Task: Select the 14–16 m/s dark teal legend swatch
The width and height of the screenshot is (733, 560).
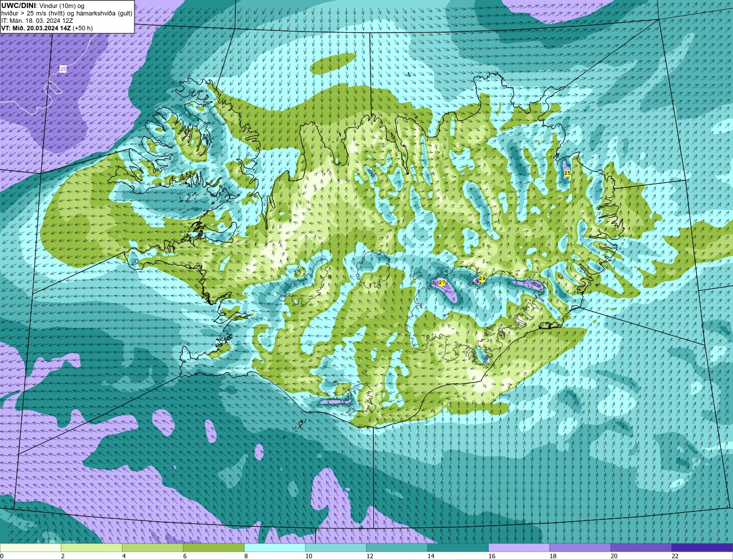Action: [458, 548]
